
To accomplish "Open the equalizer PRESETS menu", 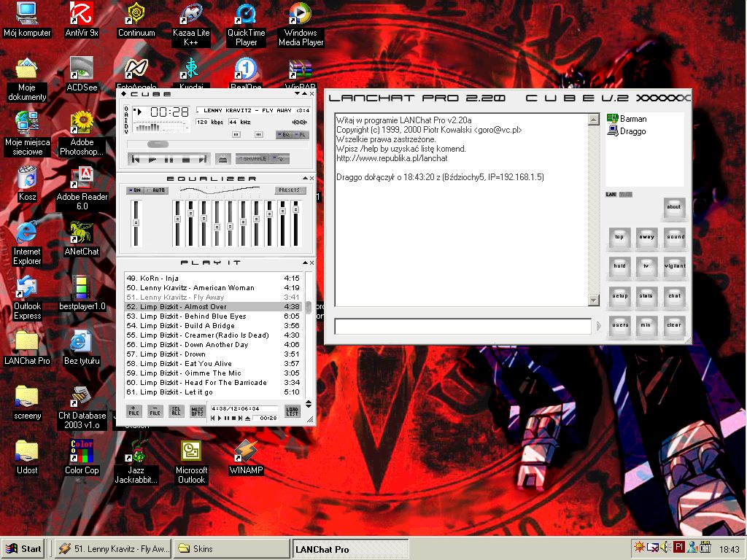I will point(288,190).
